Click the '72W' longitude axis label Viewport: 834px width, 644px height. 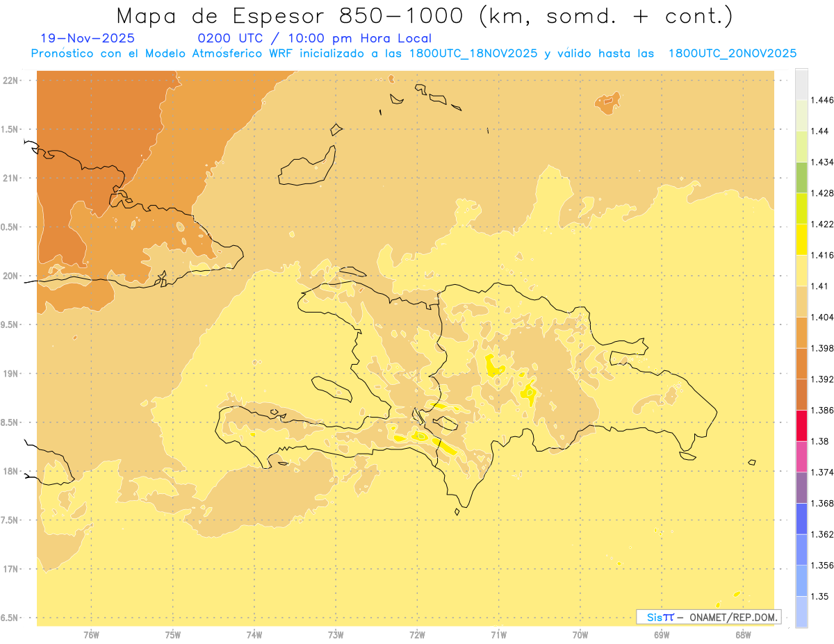(417, 634)
